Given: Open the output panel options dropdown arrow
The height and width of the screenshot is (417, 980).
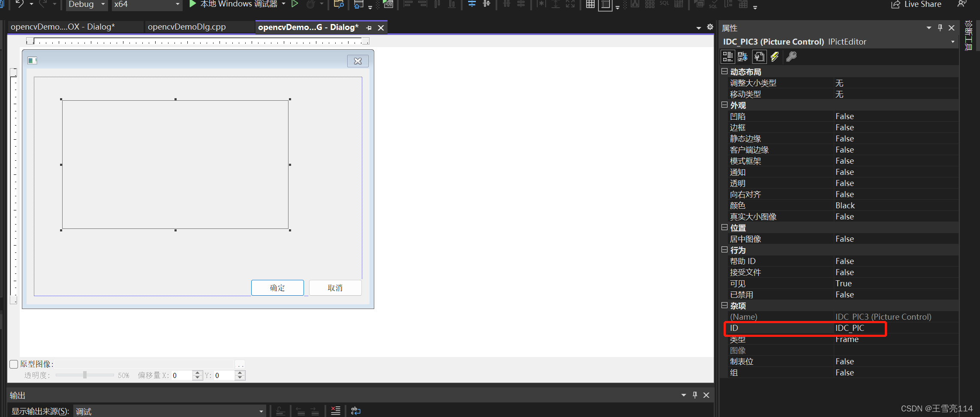Looking at the screenshot, I should tap(683, 395).
